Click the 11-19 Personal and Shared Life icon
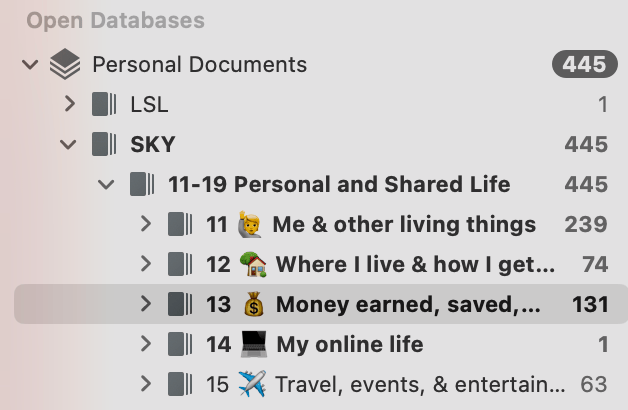This screenshot has height=410, width=628. click(x=143, y=184)
